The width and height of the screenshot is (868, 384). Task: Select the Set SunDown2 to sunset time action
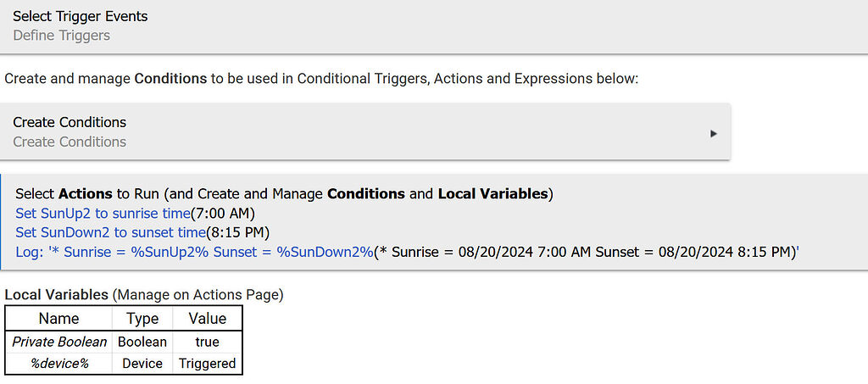coord(111,231)
